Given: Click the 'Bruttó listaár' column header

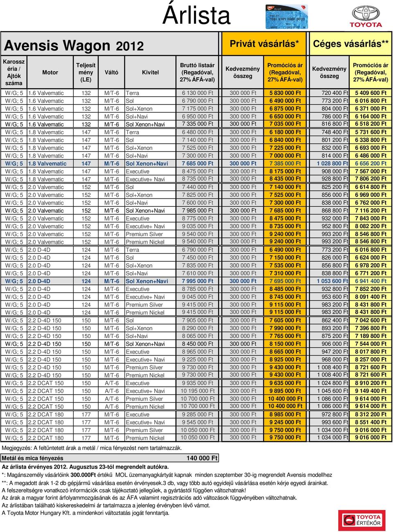Looking at the screenshot, I should click(198, 72).
